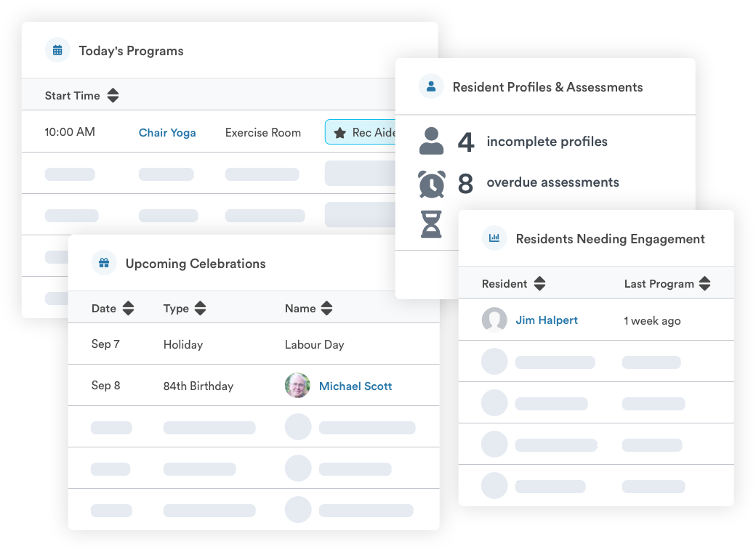Click the calendar icon on Today's Programs card
This screenshot has height=552, width=756.
(57, 50)
